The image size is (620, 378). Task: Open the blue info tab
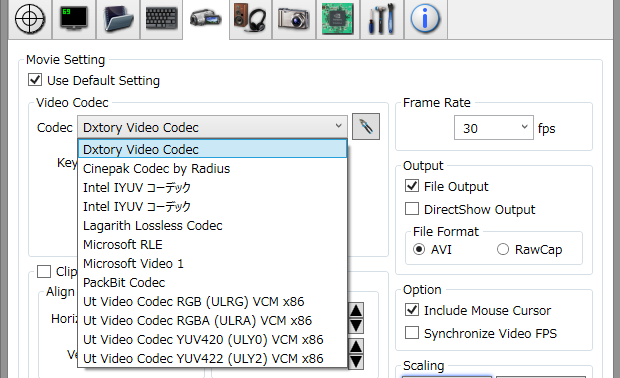coord(426,19)
